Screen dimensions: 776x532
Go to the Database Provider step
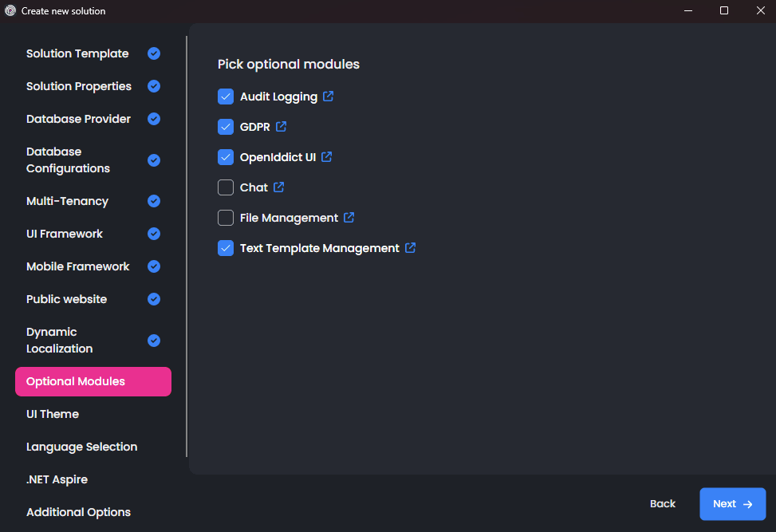tap(78, 118)
